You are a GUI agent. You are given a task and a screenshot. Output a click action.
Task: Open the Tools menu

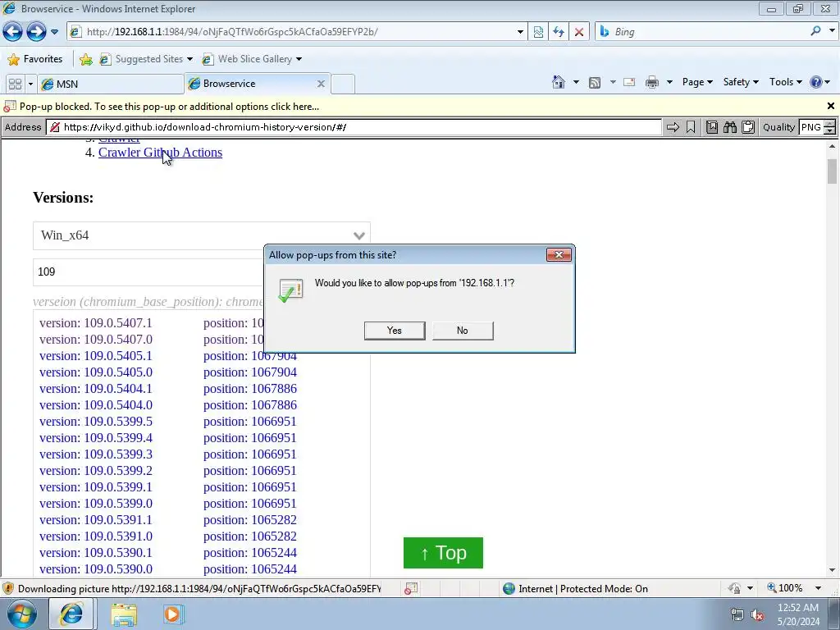[x=785, y=82]
